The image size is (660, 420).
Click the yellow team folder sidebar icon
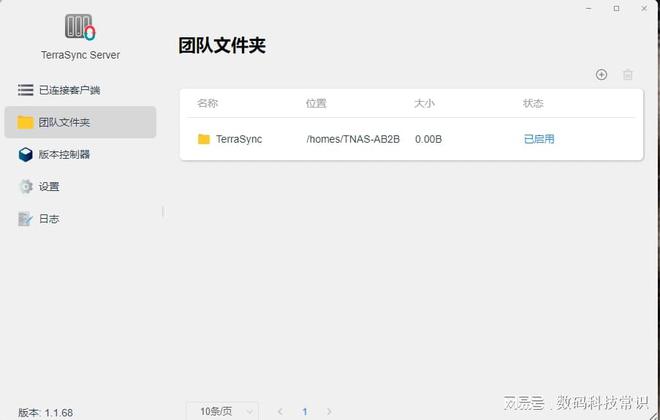coord(25,122)
